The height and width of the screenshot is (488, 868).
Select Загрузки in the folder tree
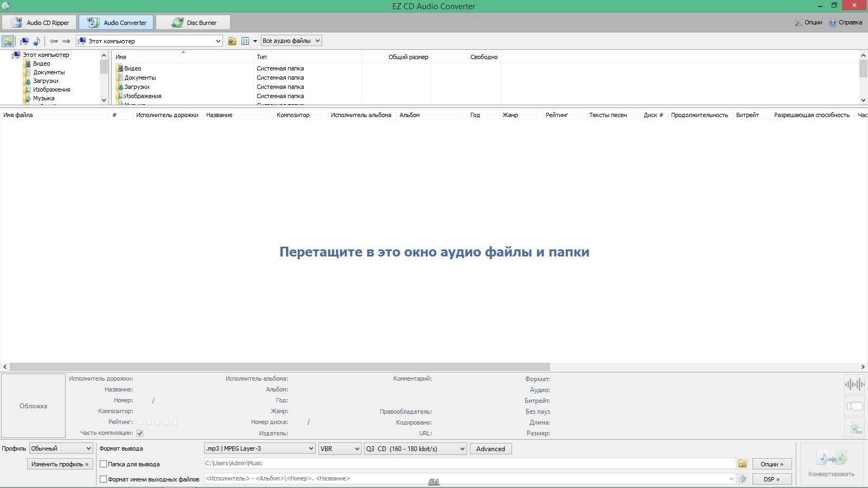(x=46, y=81)
